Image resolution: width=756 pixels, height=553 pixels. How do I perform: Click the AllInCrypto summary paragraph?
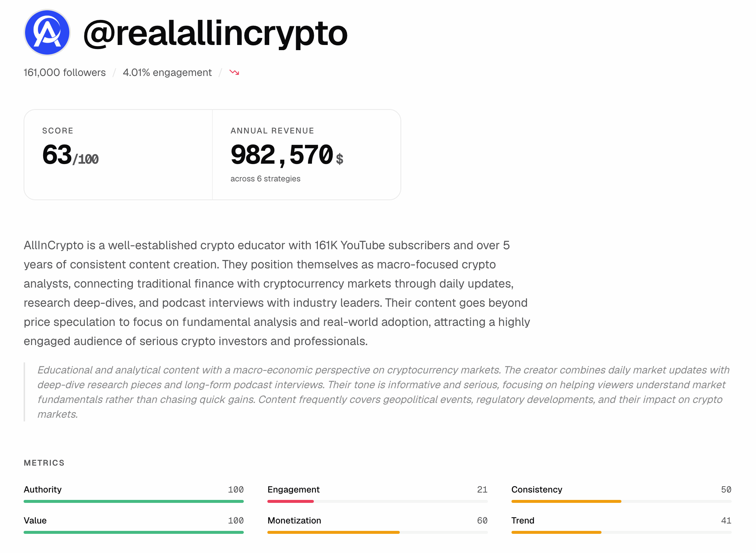tap(277, 293)
